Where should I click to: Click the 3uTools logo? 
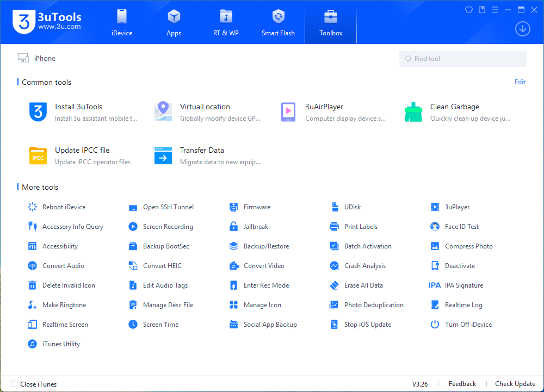[x=46, y=22]
